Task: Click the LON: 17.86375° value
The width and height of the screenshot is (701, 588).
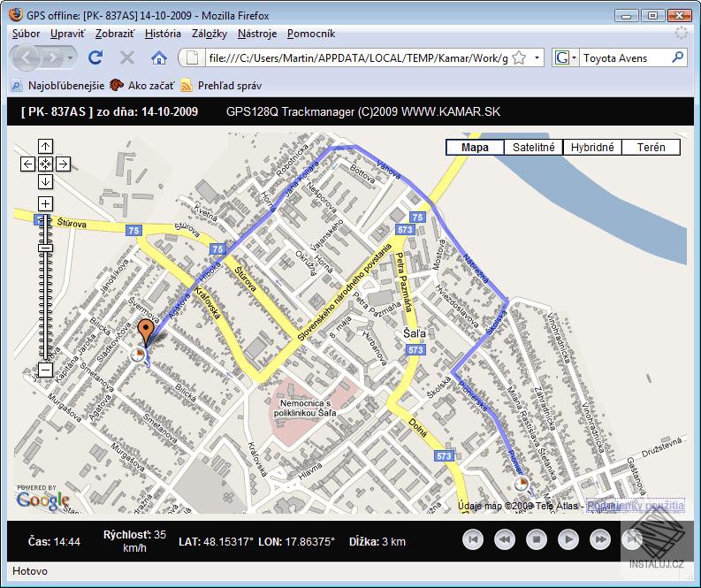Action: pyautogui.click(x=296, y=541)
